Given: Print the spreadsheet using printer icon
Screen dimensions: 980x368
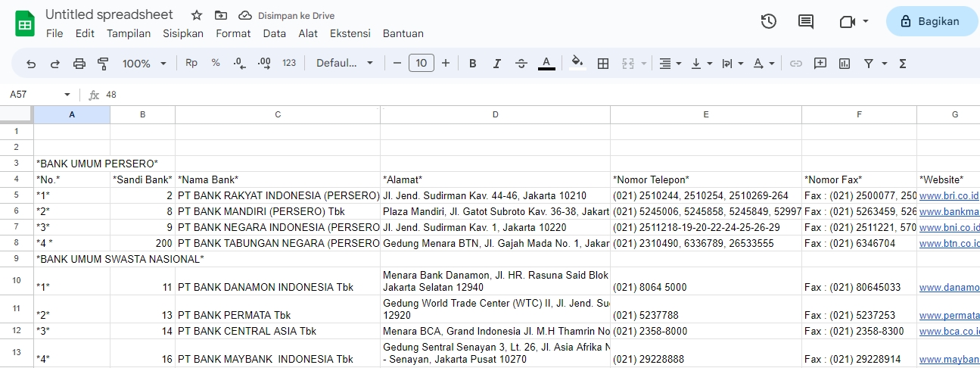Looking at the screenshot, I should 79,64.
